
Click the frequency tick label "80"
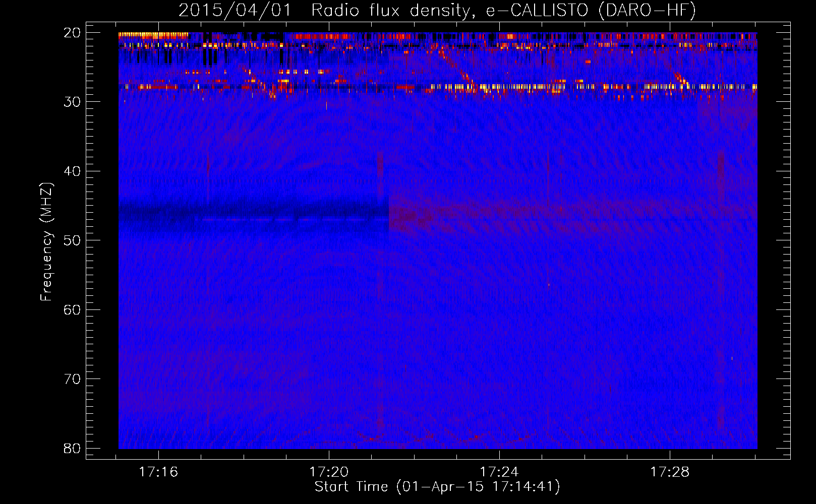[73, 449]
